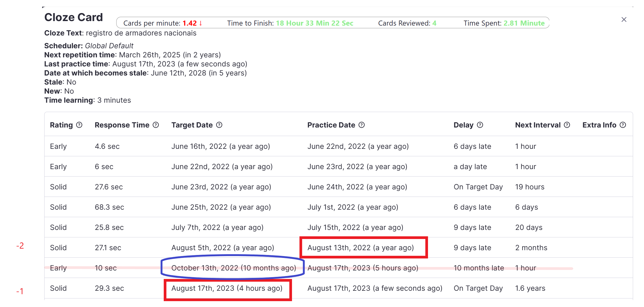Viewport: 644px width, 307px height.
Task: Click the Time to Finish duration value
Action: 315,23
